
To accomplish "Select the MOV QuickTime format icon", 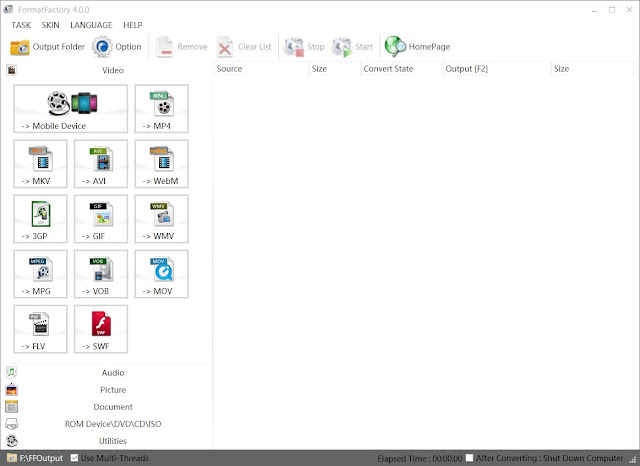I will point(162,274).
